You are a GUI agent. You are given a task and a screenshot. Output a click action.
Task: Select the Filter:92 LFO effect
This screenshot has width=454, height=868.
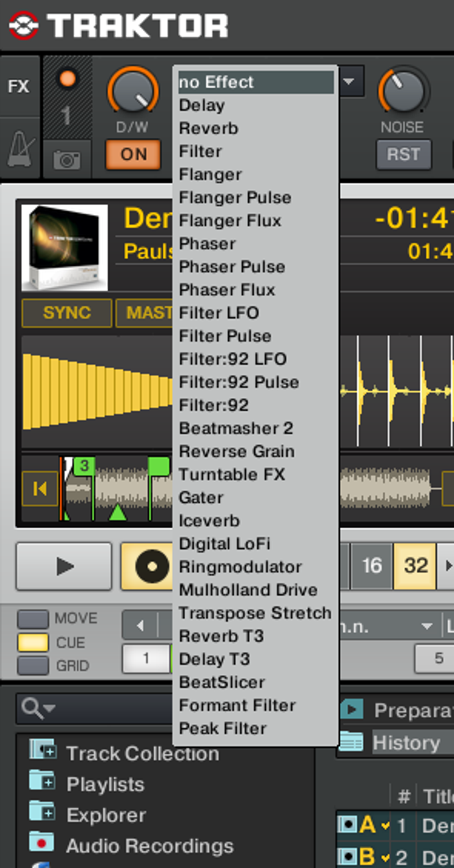[256, 359]
